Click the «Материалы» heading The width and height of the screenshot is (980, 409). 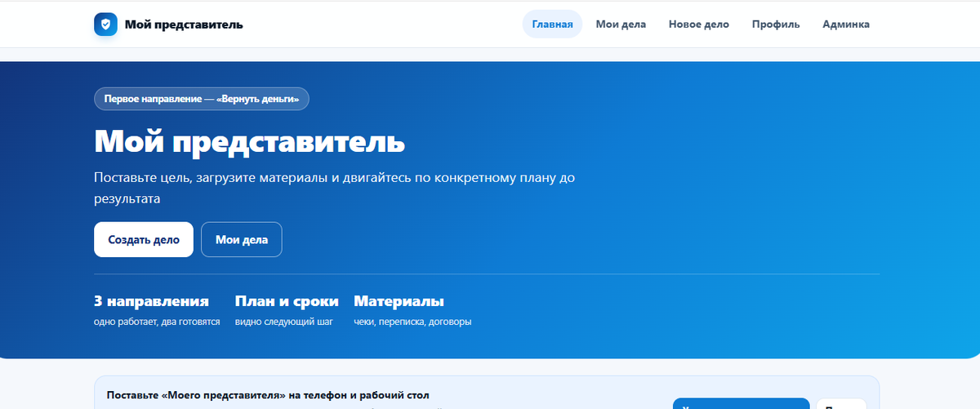point(399,301)
